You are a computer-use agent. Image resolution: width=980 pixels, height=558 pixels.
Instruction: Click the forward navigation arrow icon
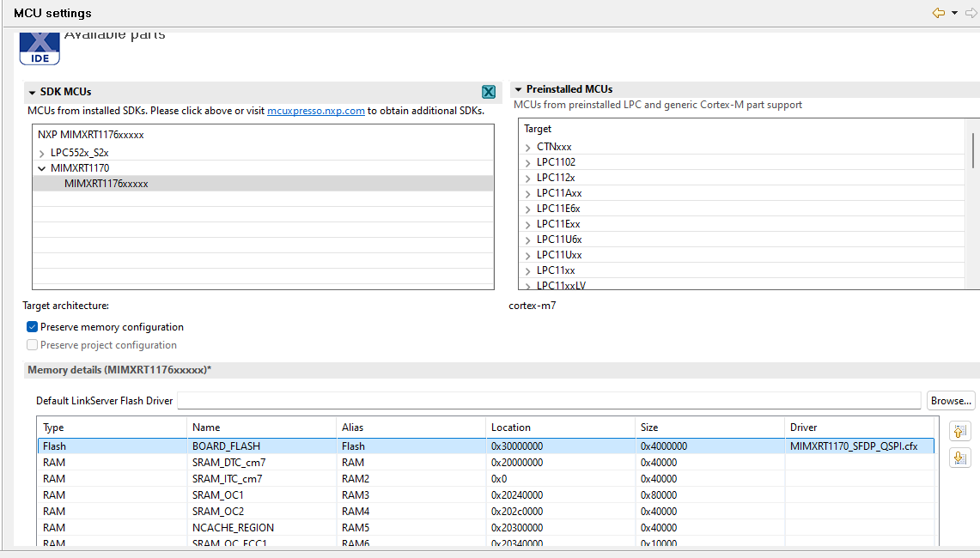pos(971,13)
